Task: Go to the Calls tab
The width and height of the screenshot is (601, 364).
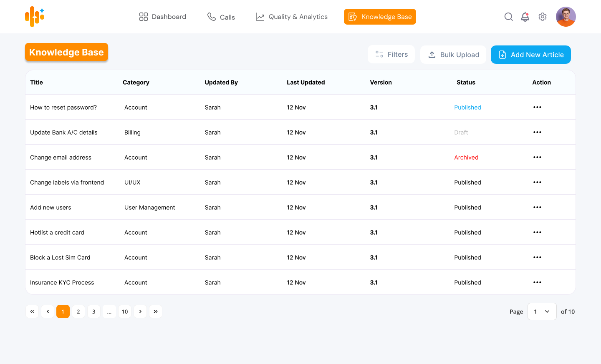Action: 221,17
